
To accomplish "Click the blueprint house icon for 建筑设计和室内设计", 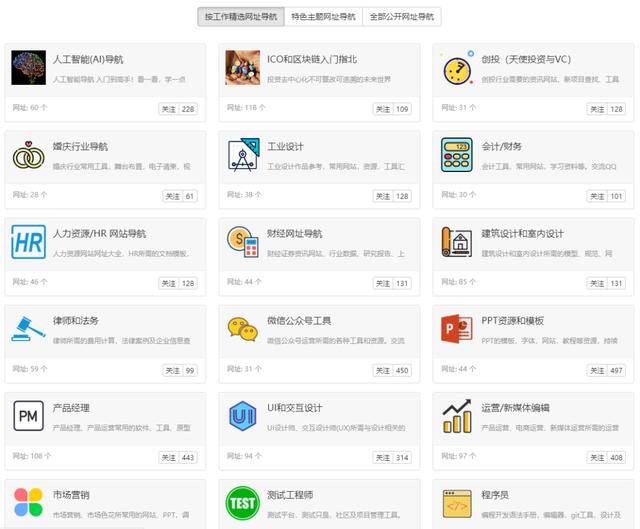I will point(457,242).
